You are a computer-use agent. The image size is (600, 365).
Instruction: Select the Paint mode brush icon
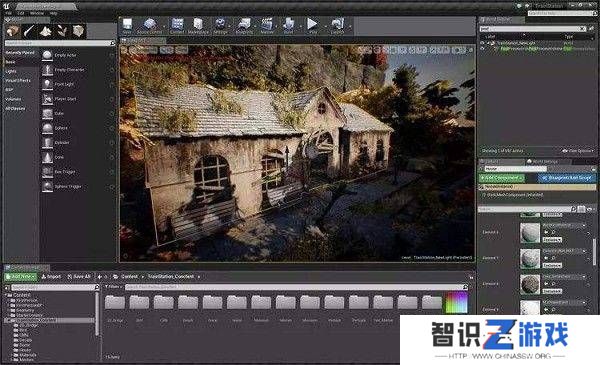(29, 31)
